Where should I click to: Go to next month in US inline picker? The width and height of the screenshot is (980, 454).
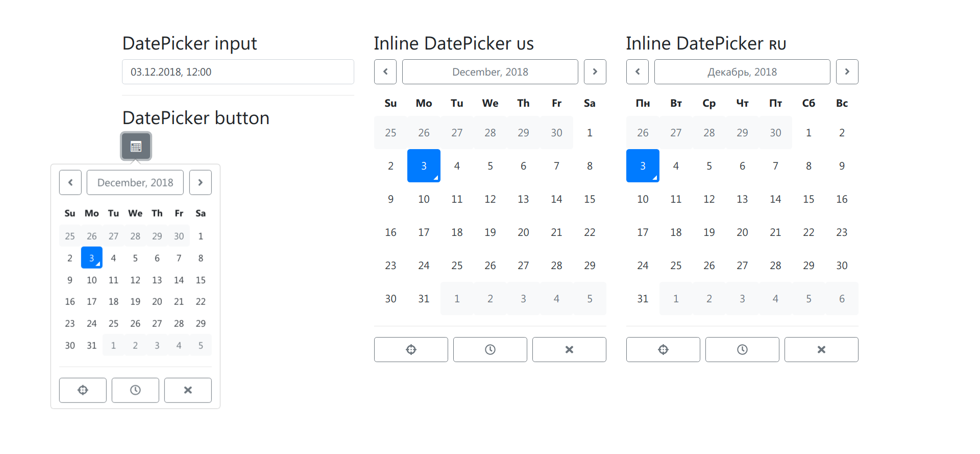tap(595, 71)
